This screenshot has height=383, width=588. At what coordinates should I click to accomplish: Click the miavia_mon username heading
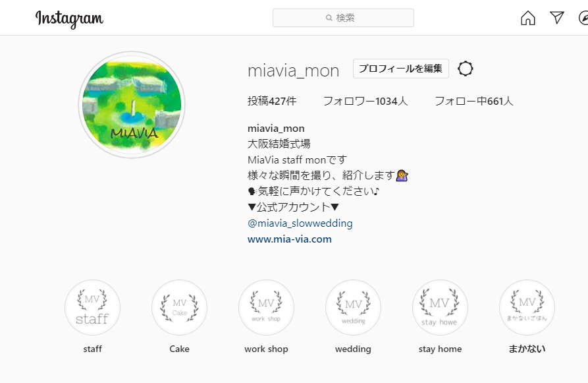(x=293, y=71)
